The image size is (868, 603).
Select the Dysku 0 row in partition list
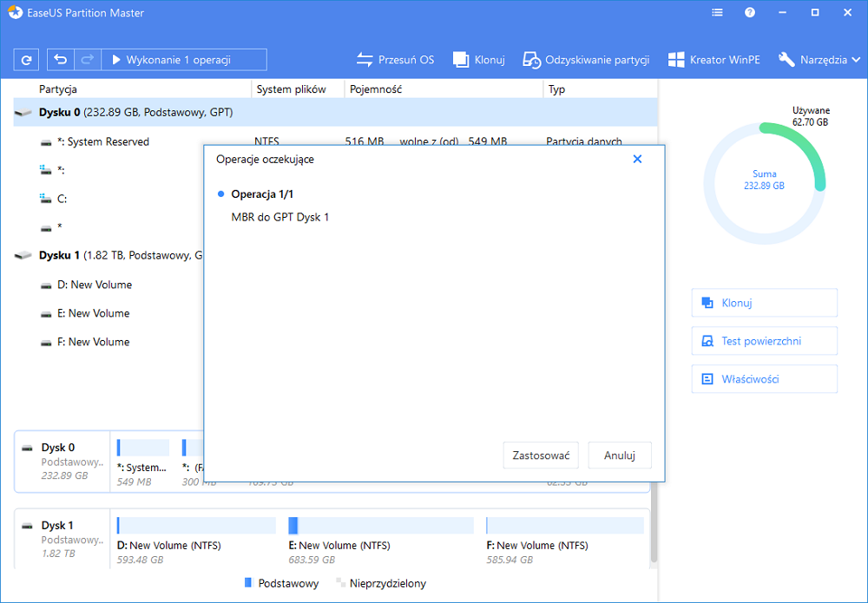pos(335,112)
